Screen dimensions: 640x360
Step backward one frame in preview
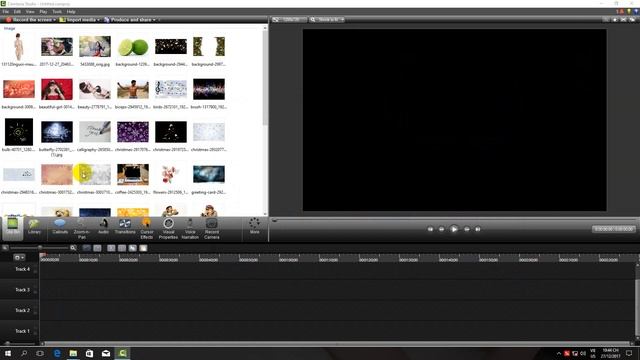[x=442, y=229]
